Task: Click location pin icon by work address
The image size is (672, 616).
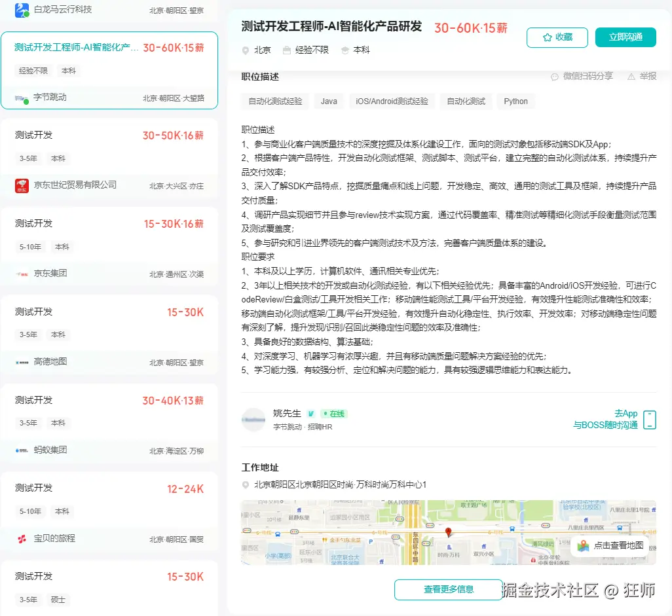Action: pyautogui.click(x=246, y=485)
